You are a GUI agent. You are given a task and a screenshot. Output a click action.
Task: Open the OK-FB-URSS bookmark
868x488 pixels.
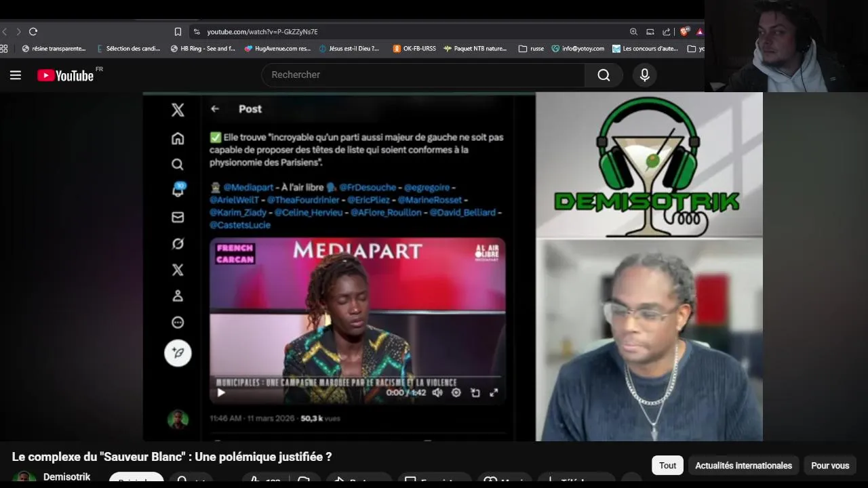414,49
